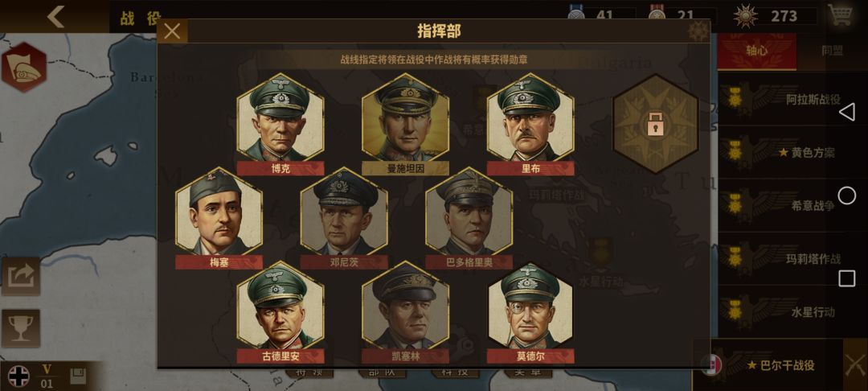Close the 指挥部 headquarters dialog
The image size is (868, 391).
pos(172,31)
